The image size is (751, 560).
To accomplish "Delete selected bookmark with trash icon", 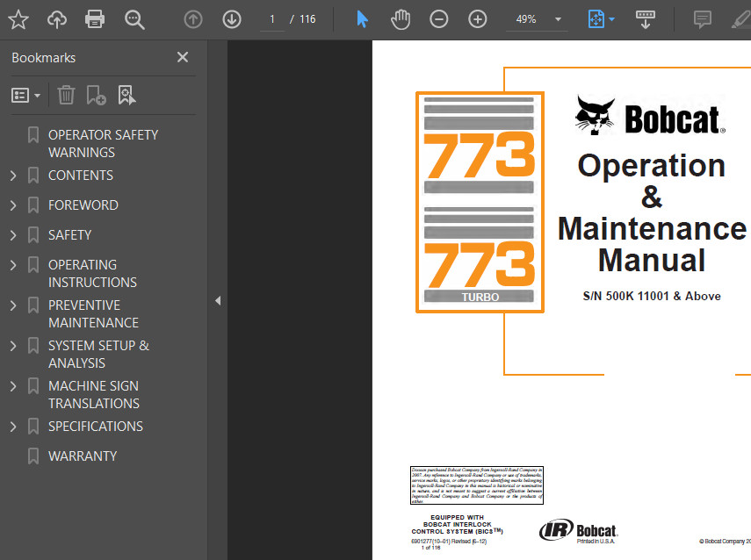I will click(66, 95).
